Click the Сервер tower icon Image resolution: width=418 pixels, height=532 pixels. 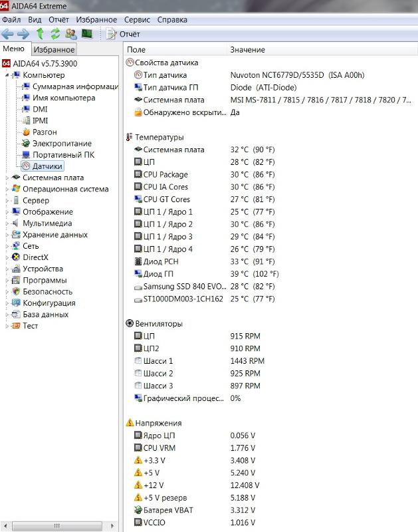(16, 201)
